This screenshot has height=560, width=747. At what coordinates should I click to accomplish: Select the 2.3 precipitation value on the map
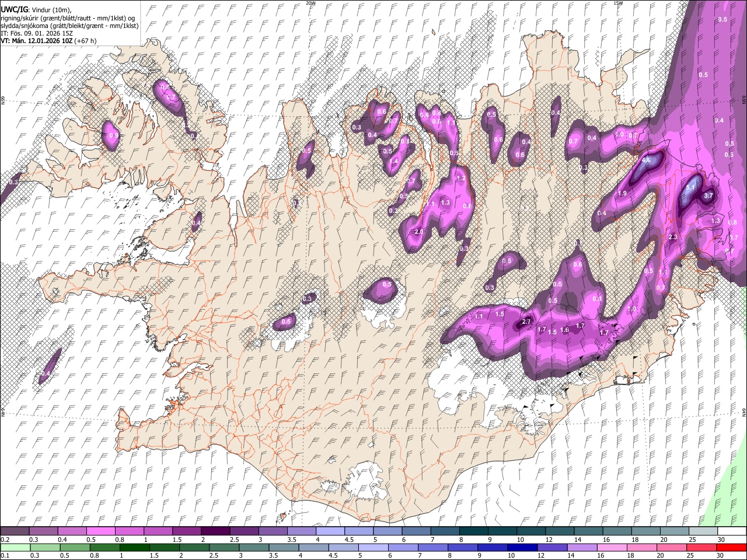coord(673,237)
